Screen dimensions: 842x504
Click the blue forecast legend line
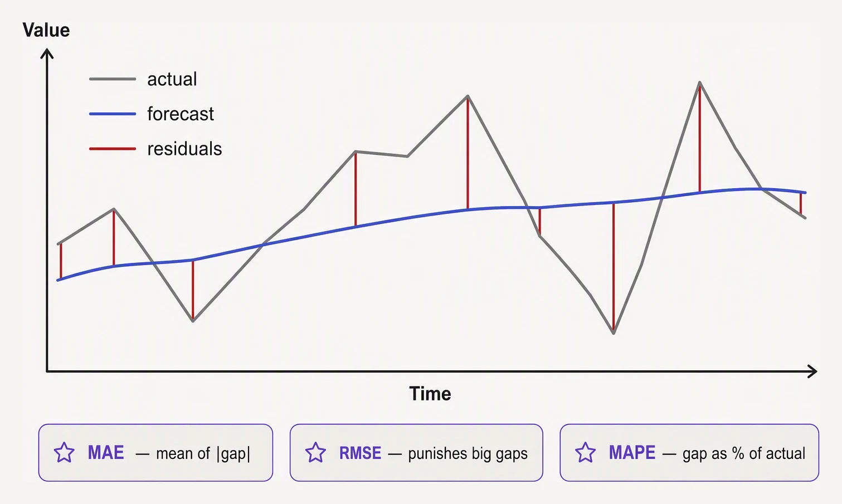coord(113,114)
